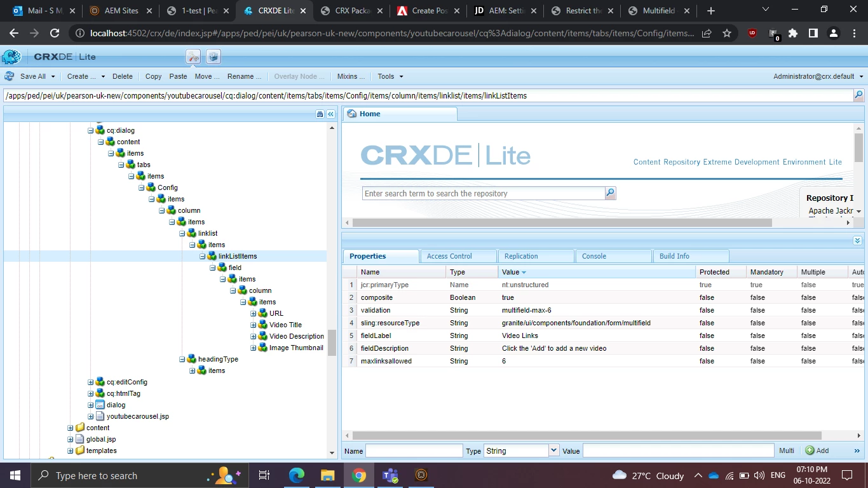This screenshot has width=868, height=488.
Task: Click Administrator@crx.default user menu
Action: 817,76
